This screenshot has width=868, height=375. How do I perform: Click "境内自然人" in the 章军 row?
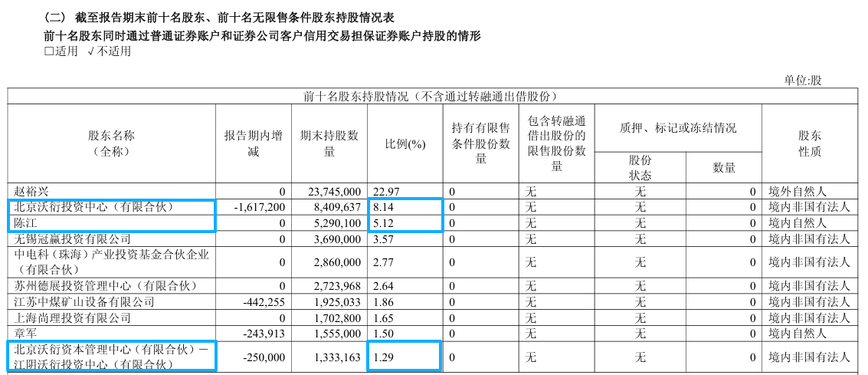point(798,334)
